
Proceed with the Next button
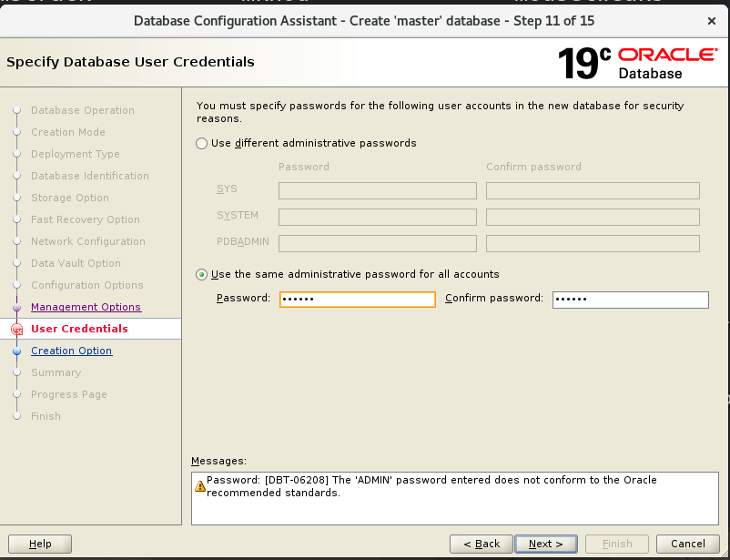tap(546, 544)
